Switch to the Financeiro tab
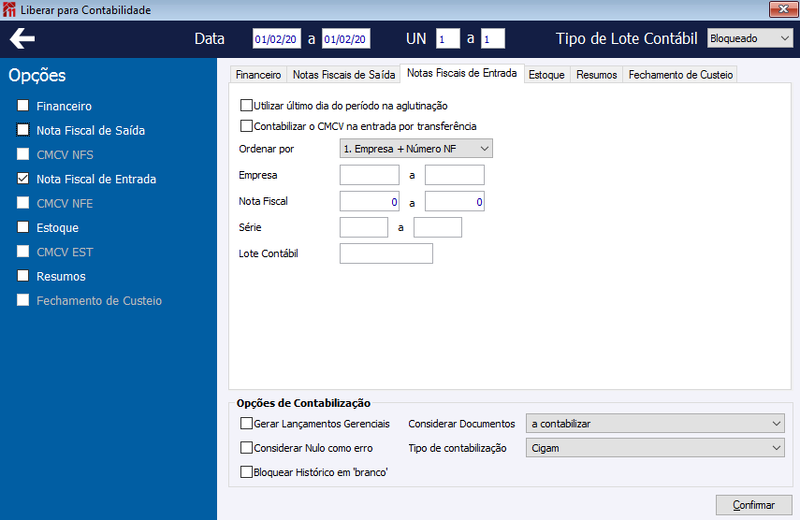 (x=258, y=75)
